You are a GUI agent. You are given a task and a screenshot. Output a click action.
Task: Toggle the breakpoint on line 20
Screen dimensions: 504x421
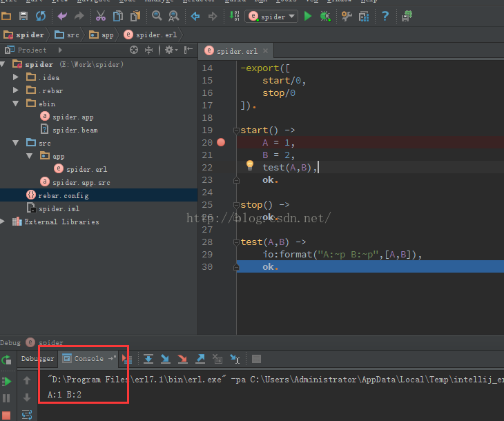coord(221,142)
